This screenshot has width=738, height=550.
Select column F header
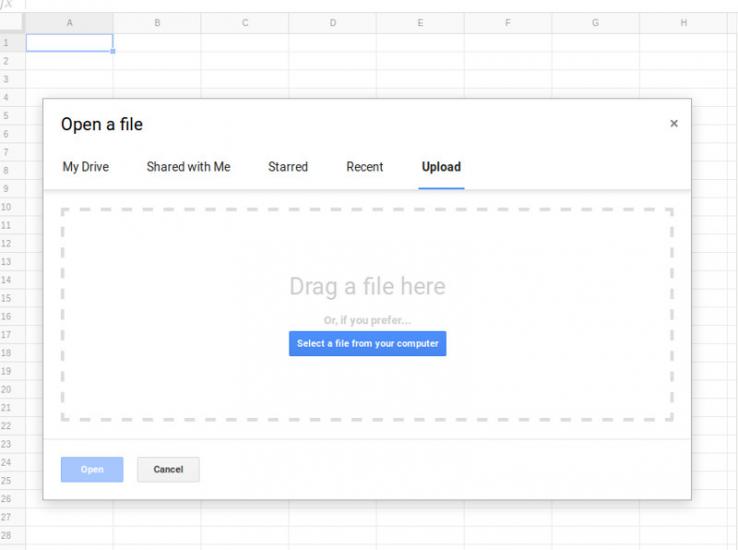(x=507, y=23)
